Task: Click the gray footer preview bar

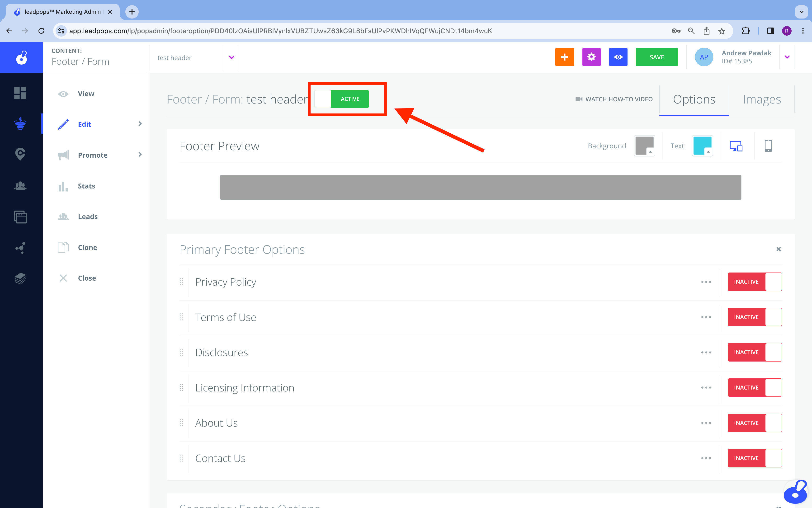Action: pos(480,187)
